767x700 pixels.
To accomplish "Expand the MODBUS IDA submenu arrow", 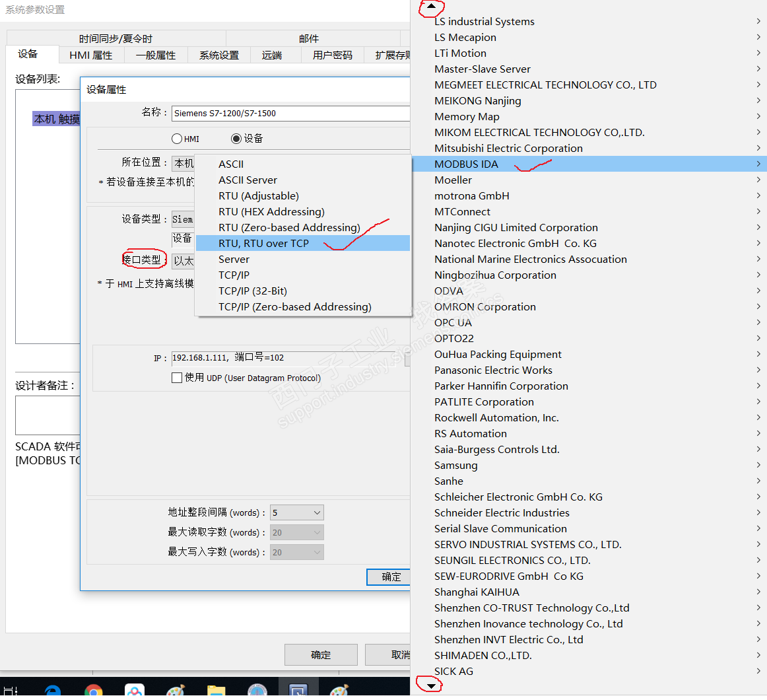I will pyautogui.click(x=758, y=164).
